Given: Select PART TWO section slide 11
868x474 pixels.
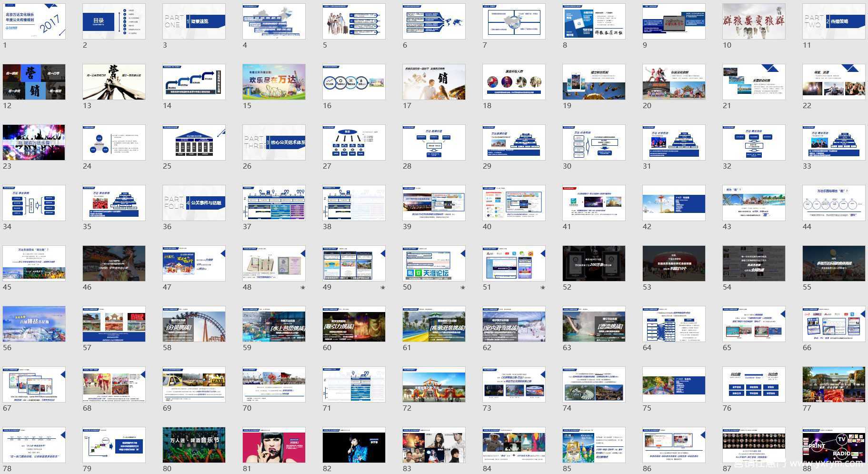Looking at the screenshot, I should [x=834, y=21].
